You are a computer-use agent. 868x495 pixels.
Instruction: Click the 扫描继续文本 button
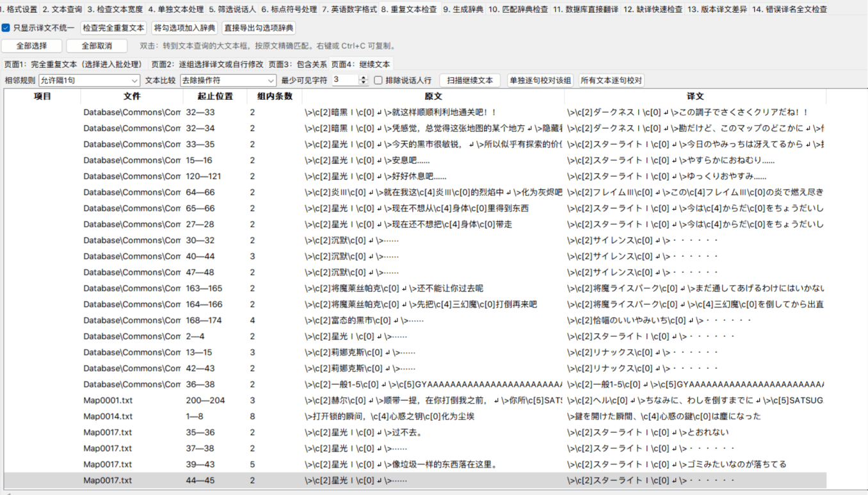pos(470,80)
